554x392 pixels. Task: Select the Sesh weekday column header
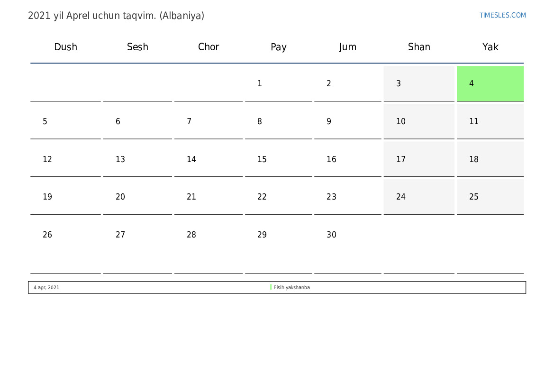137,47
